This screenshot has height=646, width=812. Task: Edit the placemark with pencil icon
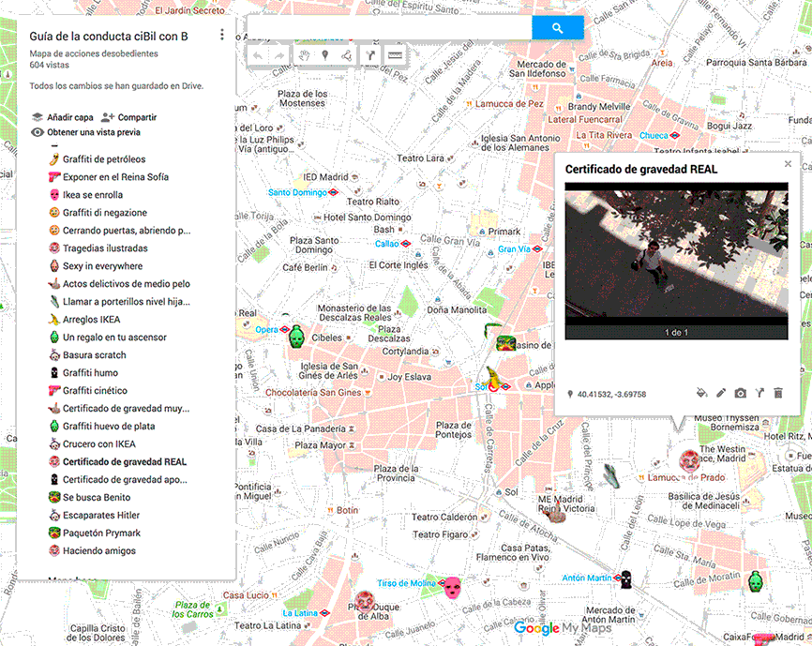(x=721, y=394)
